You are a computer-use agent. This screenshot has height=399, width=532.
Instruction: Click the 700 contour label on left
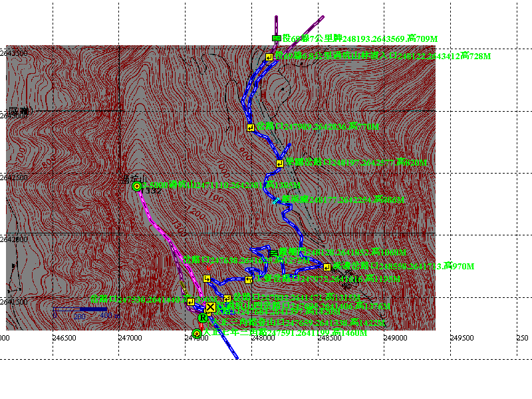click(20, 154)
